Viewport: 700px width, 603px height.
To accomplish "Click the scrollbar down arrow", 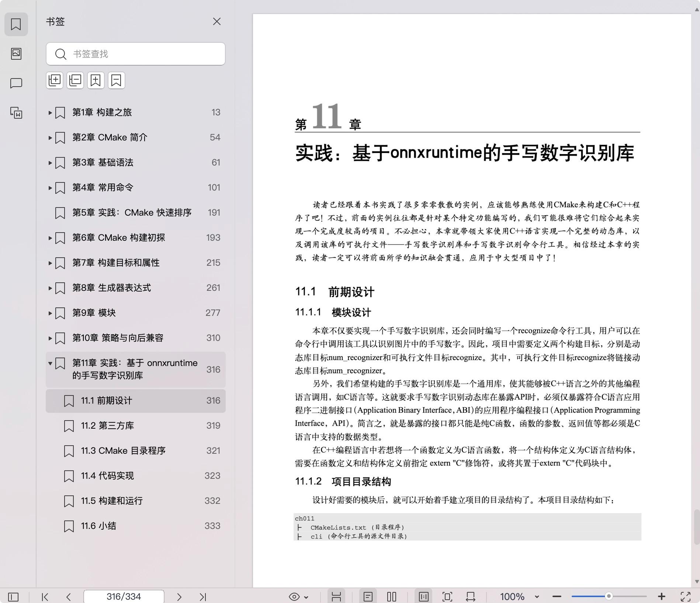I will [697, 582].
